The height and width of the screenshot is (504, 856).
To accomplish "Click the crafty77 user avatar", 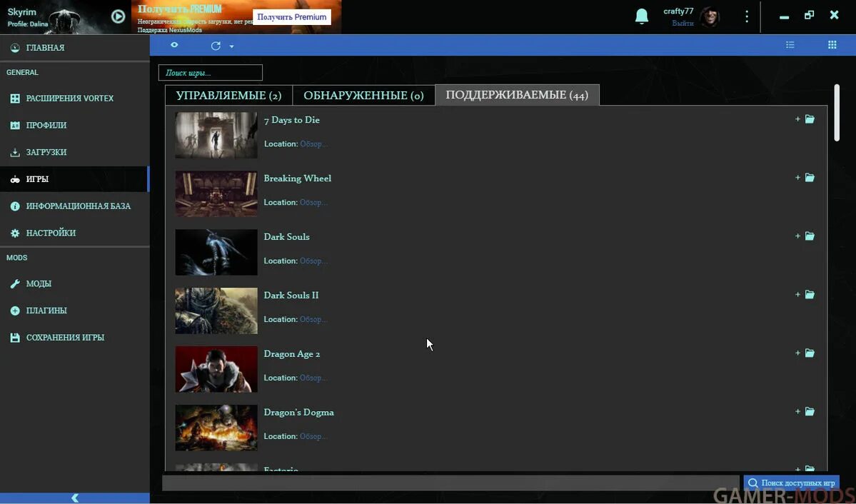I will point(710,17).
